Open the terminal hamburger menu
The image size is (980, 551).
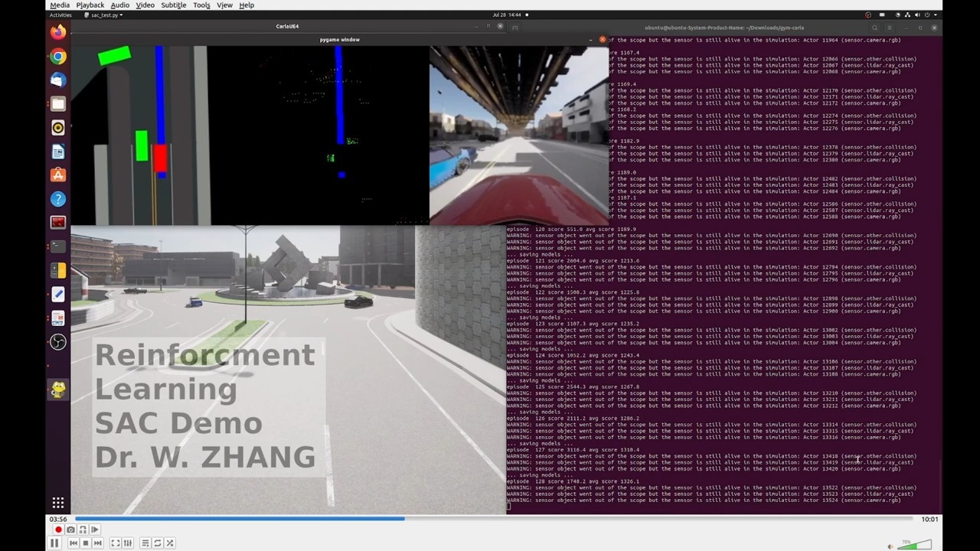click(890, 28)
